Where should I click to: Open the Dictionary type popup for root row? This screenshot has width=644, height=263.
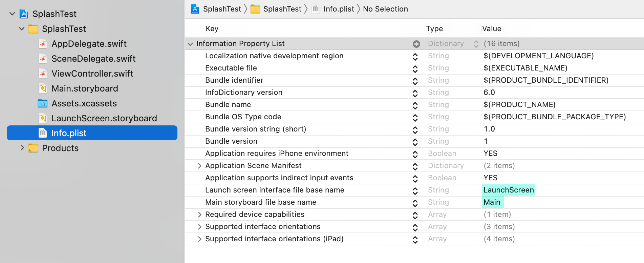click(x=476, y=44)
